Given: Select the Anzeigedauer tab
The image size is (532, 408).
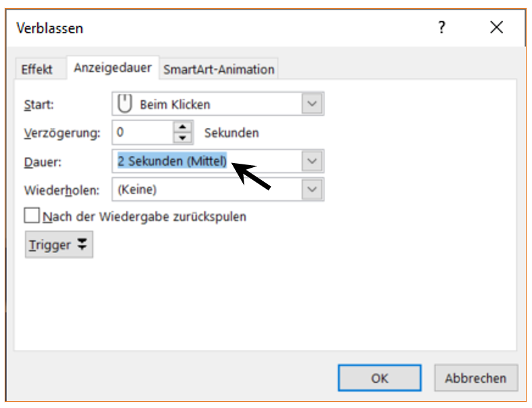Looking at the screenshot, I should pyautogui.click(x=114, y=68).
